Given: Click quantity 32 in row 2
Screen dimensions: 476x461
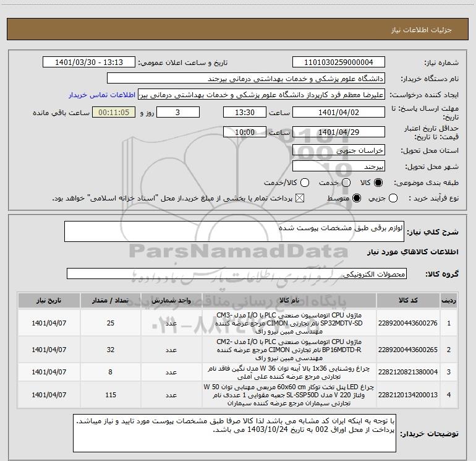Looking at the screenshot, I should coord(111,350).
